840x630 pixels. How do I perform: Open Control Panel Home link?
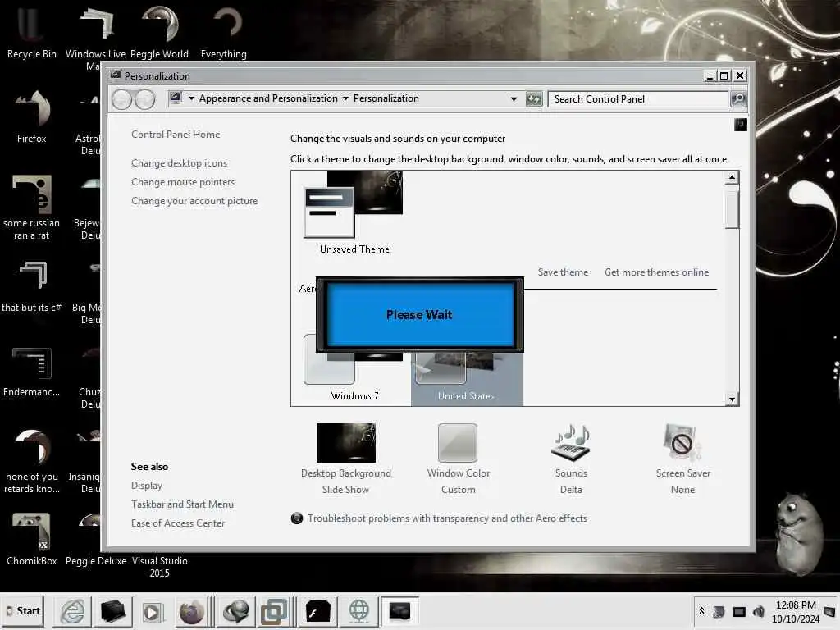(176, 135)
